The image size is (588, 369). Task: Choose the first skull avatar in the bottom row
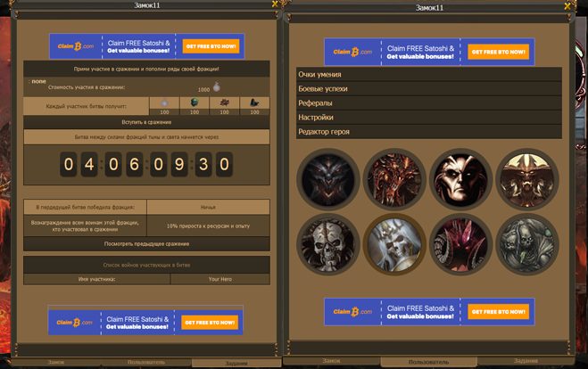(x=327, y=244)
